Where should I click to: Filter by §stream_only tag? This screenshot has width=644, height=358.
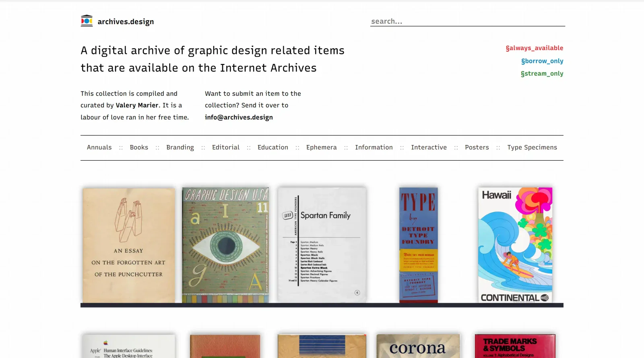[542, 73]
